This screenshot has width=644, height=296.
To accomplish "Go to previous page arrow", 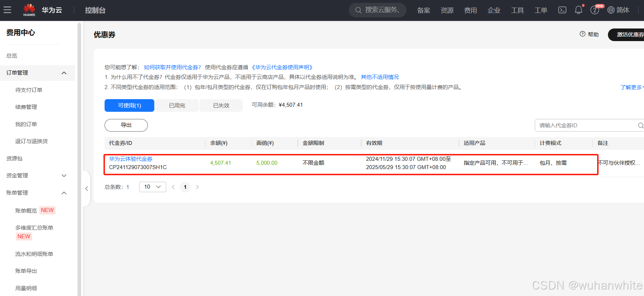I will point(173,187).
